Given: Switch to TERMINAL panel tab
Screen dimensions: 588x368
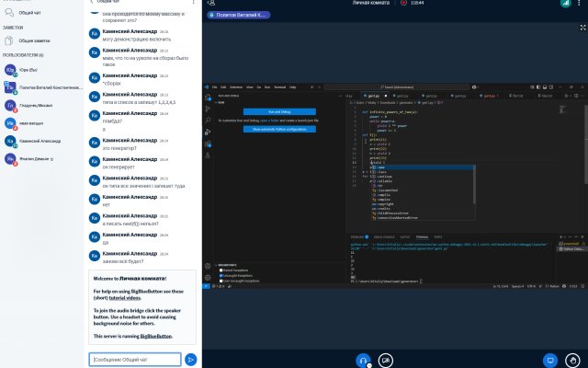Looking at the screenshot, I should point(422,237).
